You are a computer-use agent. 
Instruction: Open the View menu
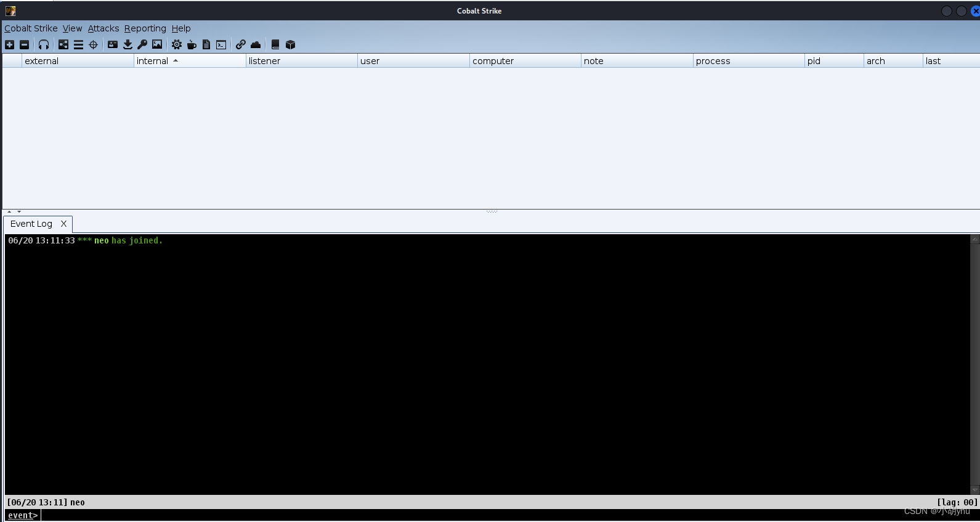tap(72, 28)
